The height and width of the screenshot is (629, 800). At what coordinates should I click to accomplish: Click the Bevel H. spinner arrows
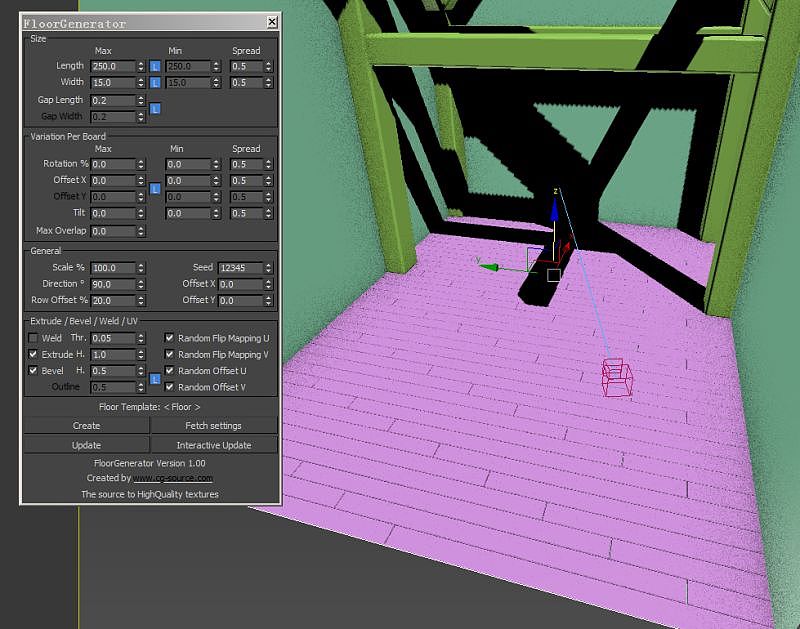point(141,371)
